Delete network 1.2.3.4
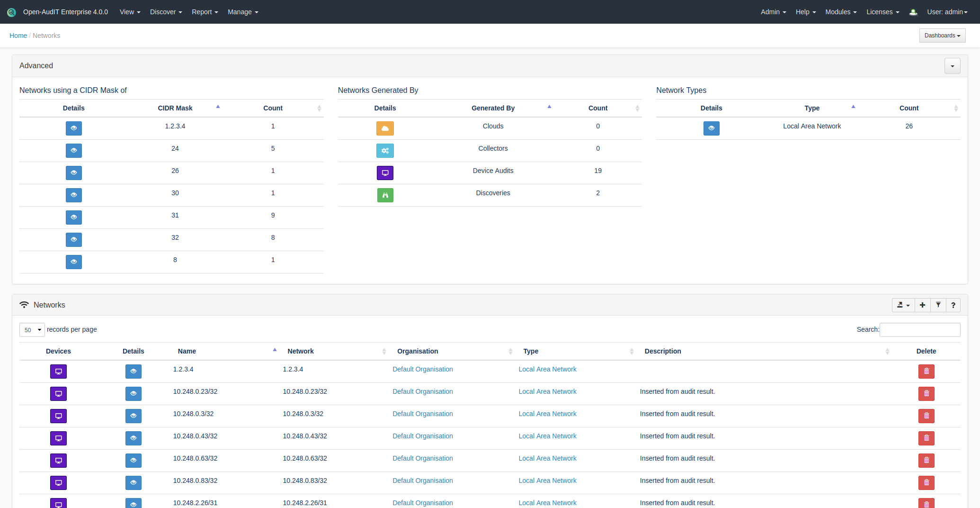This screenshot has height=508, width=980. click(x=926, y=372)
